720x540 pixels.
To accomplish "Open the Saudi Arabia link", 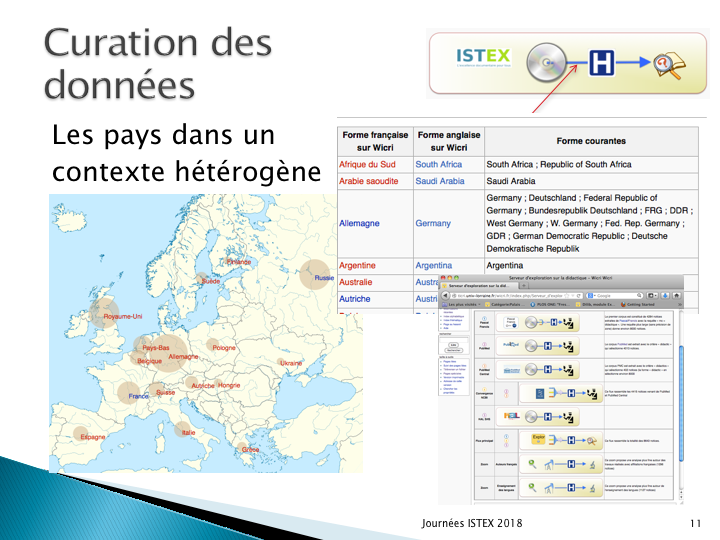I will point(440,181).
